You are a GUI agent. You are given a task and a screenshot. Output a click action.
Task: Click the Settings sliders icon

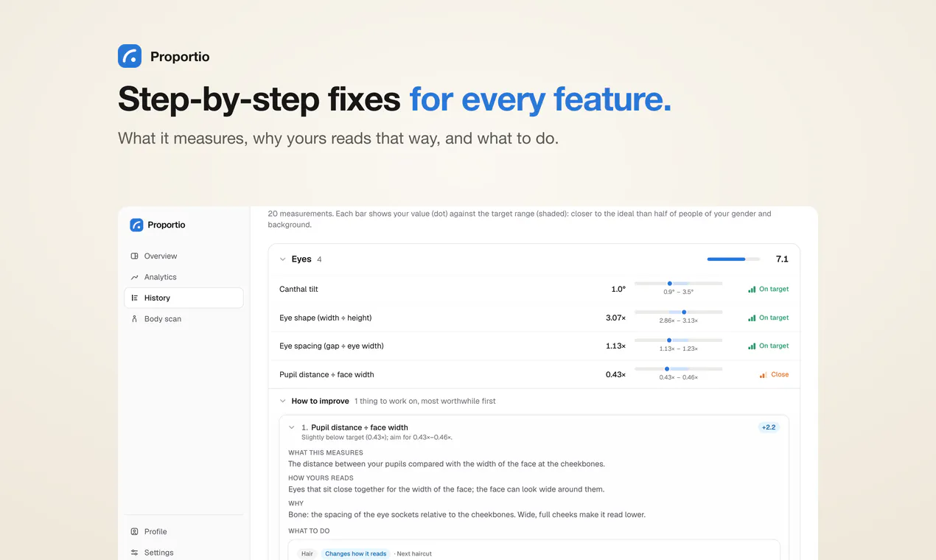[x=134, y=553]
